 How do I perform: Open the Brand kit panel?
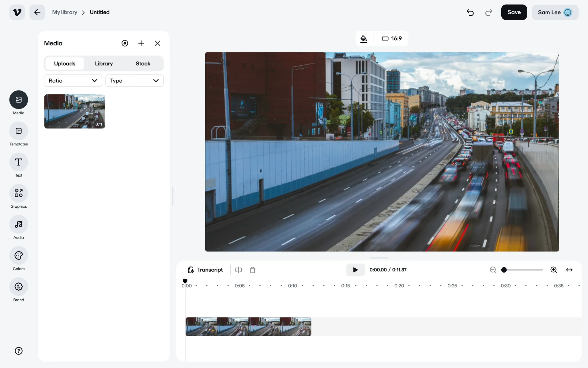tap(19, 287)
